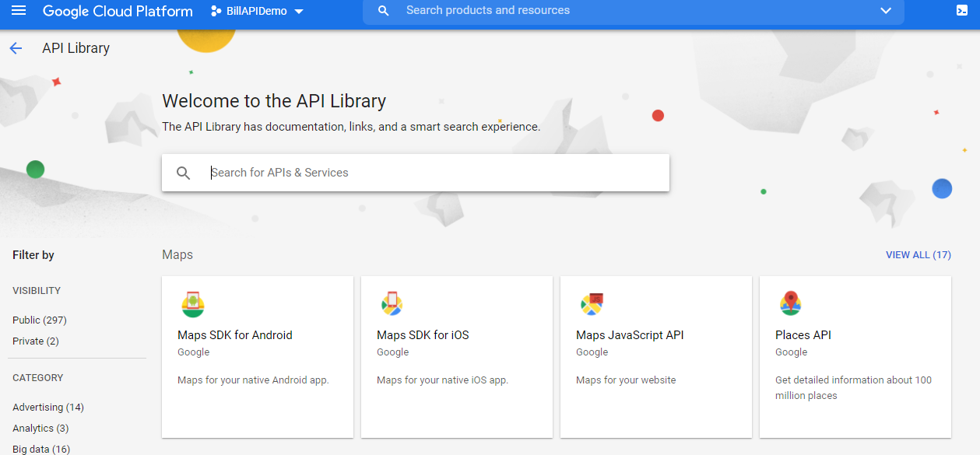Filter by Analytics (3) category

tap(40, 429)
